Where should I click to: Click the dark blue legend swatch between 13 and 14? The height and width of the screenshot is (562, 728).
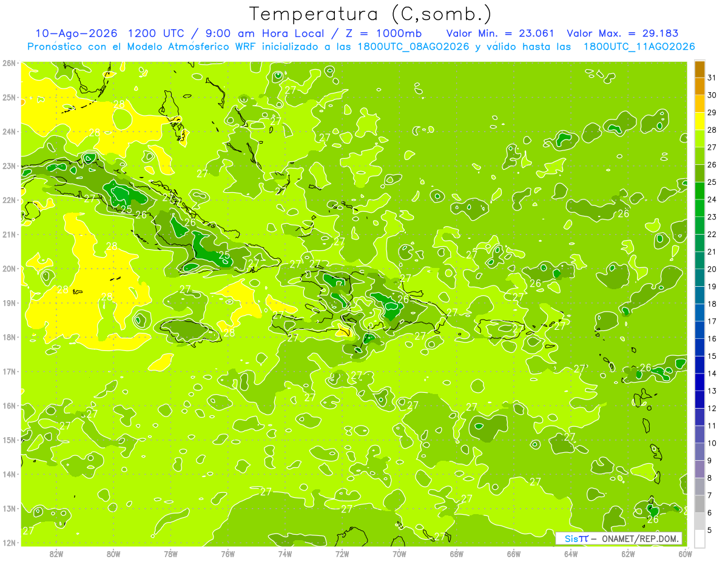pos(699,382)
